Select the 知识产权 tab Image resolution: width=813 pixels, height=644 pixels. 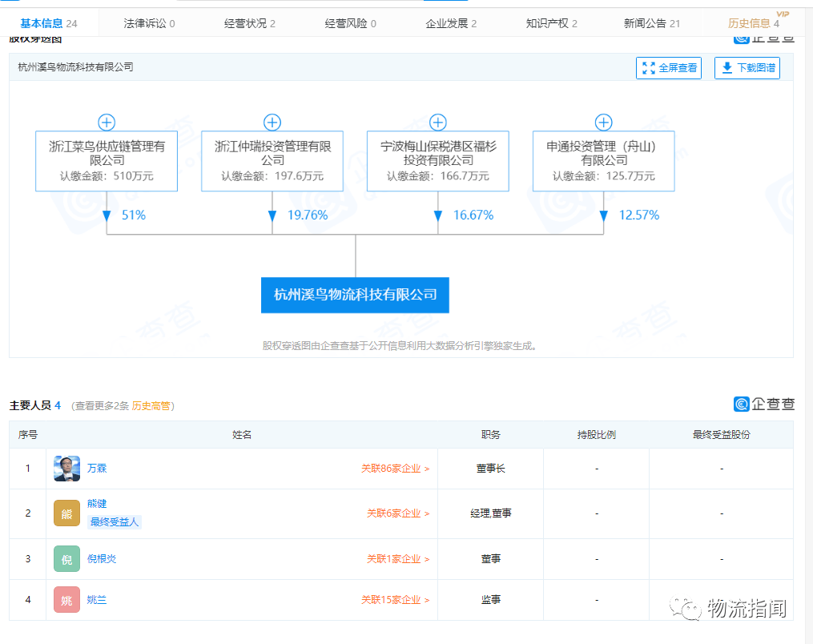tap(551, 23)
